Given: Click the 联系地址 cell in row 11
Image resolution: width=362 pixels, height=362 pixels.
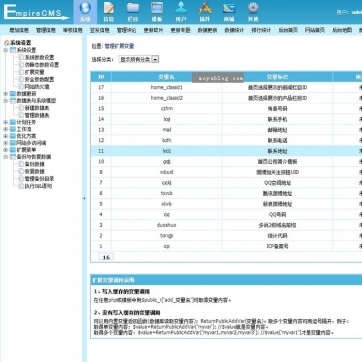Looking at the screenshot, I should tap(277, 151).
